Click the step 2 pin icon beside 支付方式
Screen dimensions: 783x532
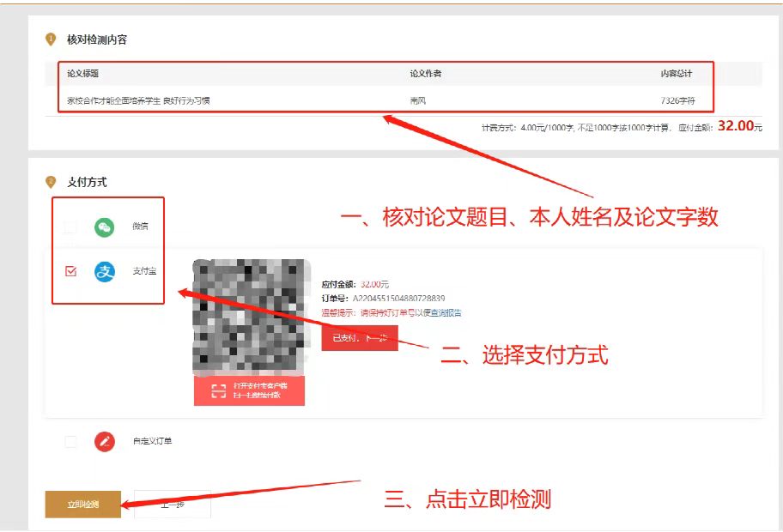tap(51, 182)
